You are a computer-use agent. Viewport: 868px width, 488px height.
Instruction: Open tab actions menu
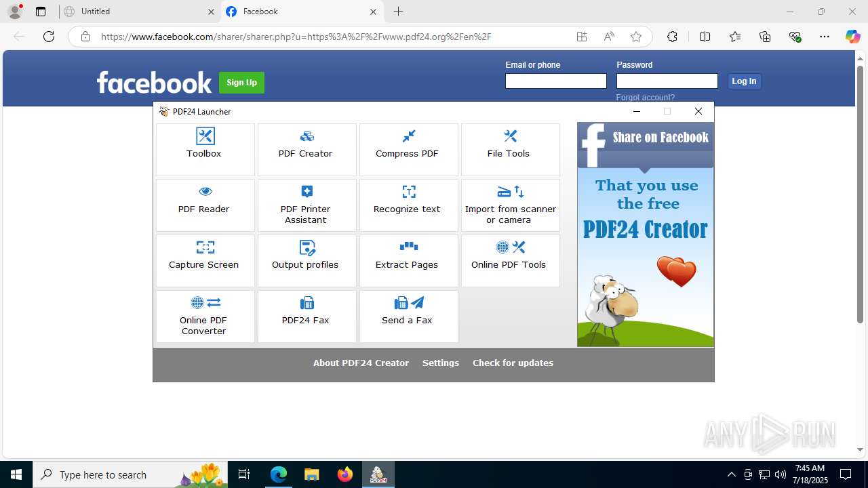click(x=41, y=12)
